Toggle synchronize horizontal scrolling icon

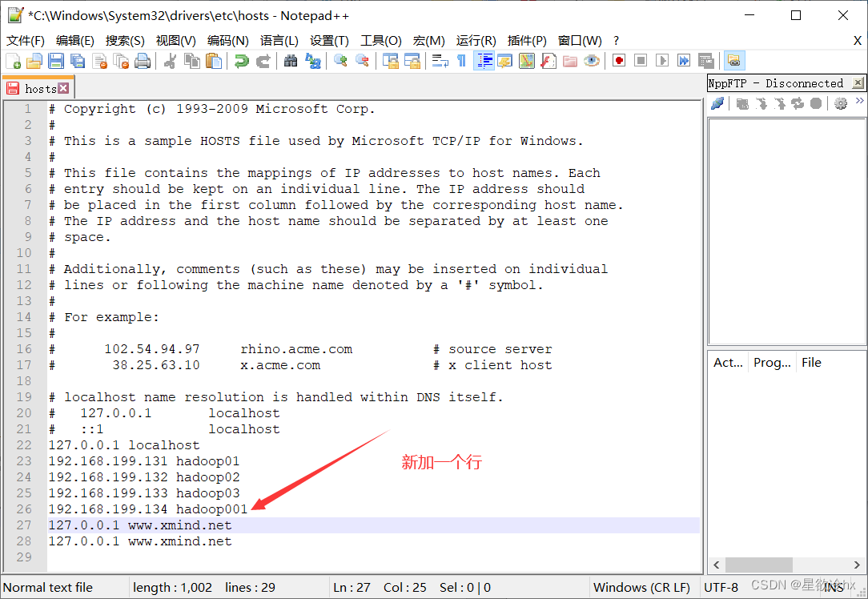pyautogui.click(x=412, y=61)
